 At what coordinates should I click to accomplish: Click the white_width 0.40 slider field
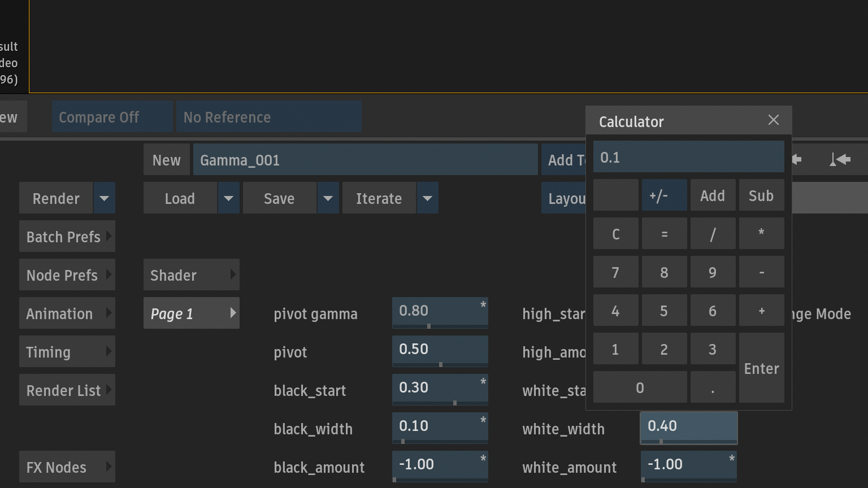click(689, 428)
